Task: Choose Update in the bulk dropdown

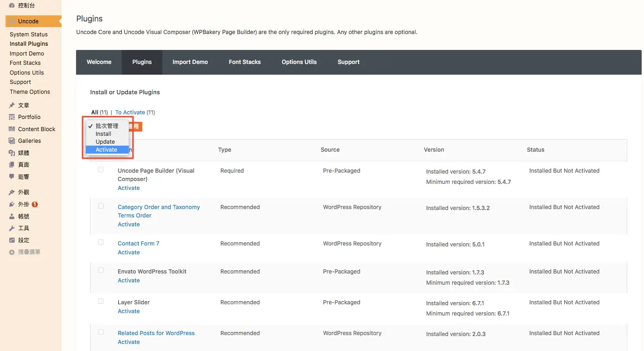Action: (x=107, y=142)
